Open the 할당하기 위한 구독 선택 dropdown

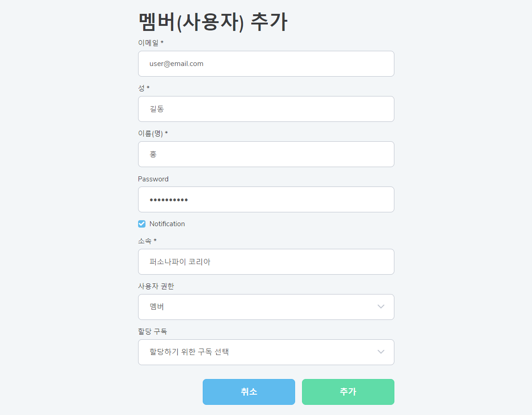[x=259, y=352]
